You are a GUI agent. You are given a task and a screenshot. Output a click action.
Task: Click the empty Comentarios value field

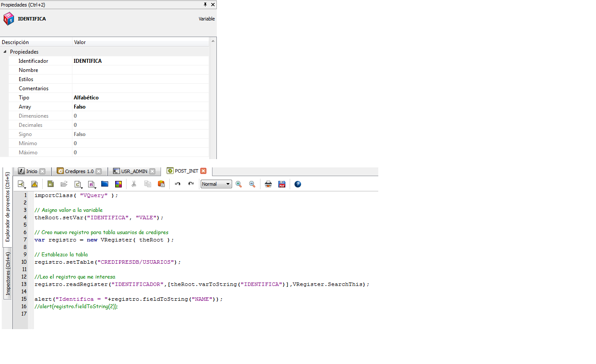[140, 88]
